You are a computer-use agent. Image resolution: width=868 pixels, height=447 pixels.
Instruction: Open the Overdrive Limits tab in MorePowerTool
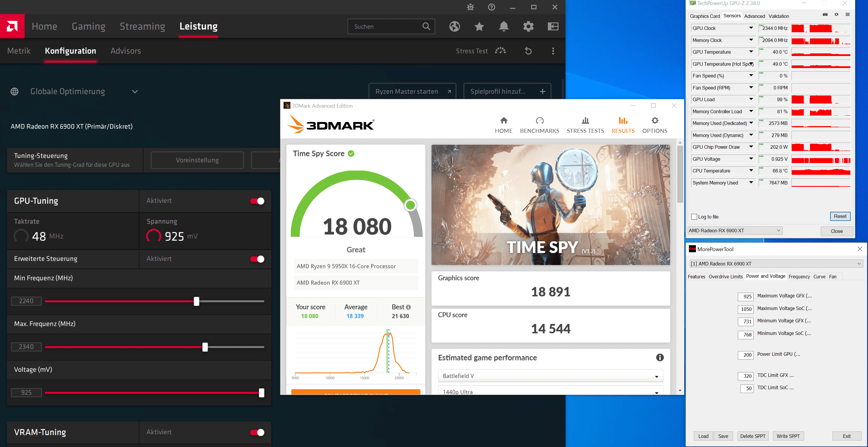(725, 277)
